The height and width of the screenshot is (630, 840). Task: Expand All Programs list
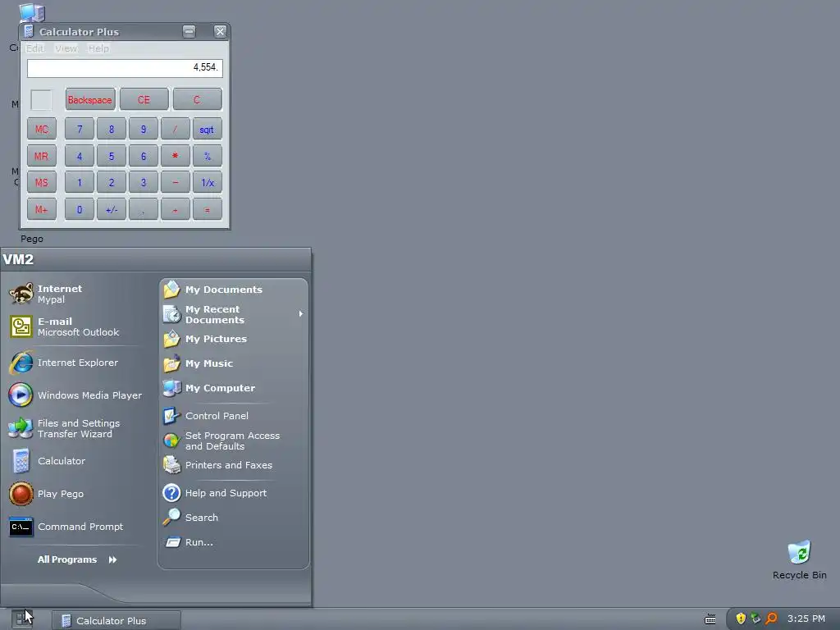(x=76, y=559)
